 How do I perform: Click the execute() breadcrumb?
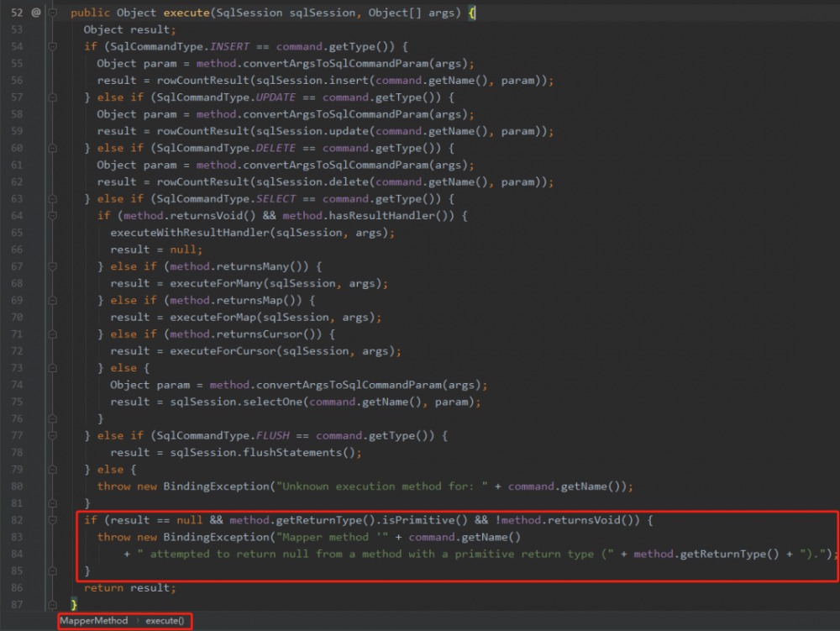165,620
